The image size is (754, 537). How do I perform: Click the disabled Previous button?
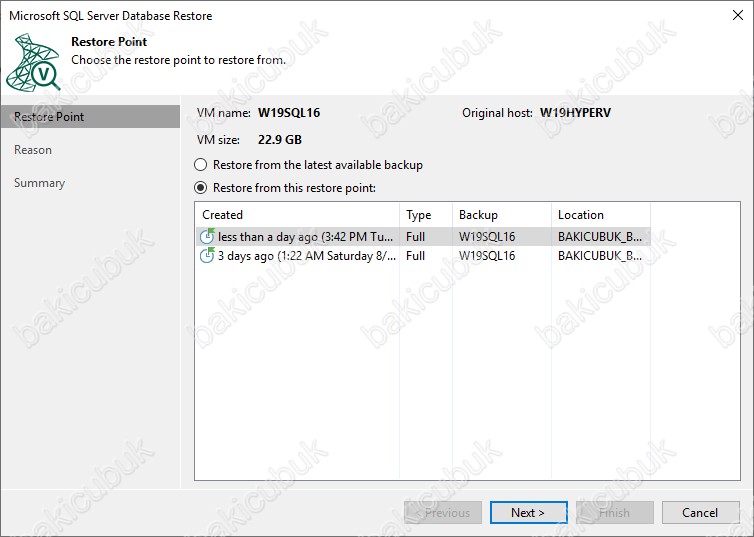[x=443, y=512]
